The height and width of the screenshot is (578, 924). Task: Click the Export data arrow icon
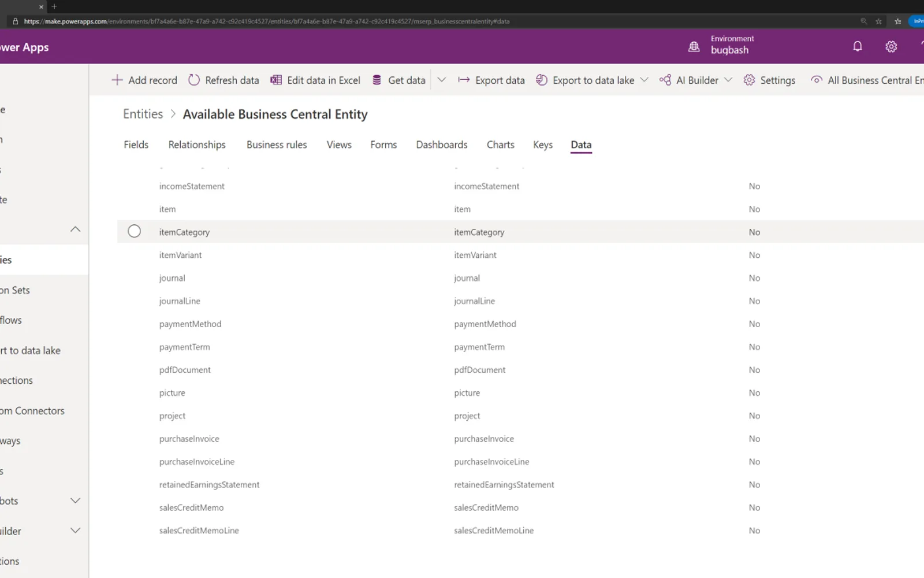click(x=464, y=80)
